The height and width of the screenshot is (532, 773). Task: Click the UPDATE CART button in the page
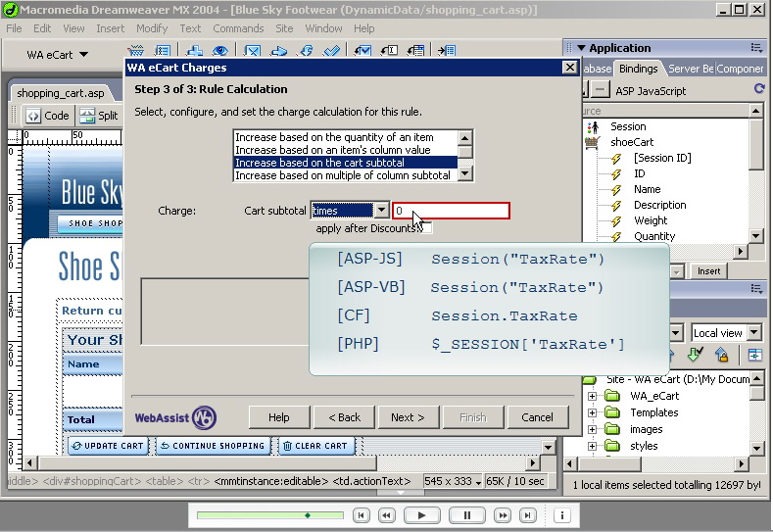[x=108, y=446]
